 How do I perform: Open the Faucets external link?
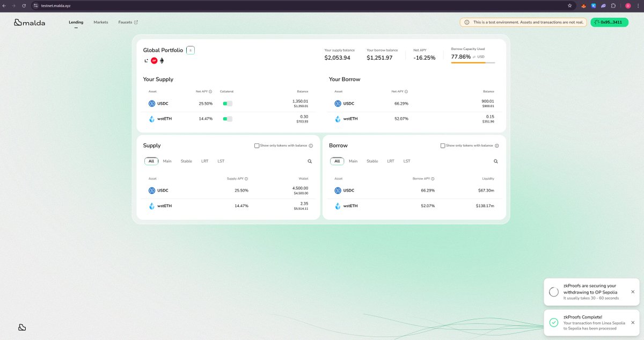[x=128, y=23]
